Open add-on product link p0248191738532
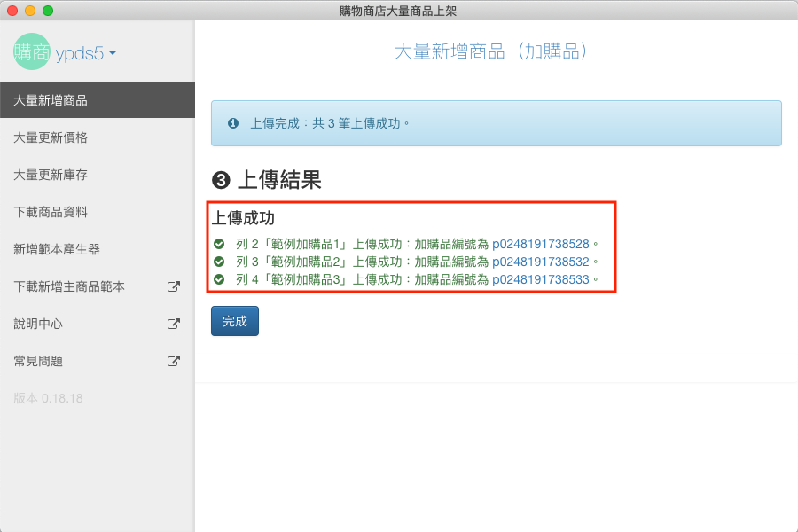The height and width of the screenshot is (532, 798). [540, 262]
